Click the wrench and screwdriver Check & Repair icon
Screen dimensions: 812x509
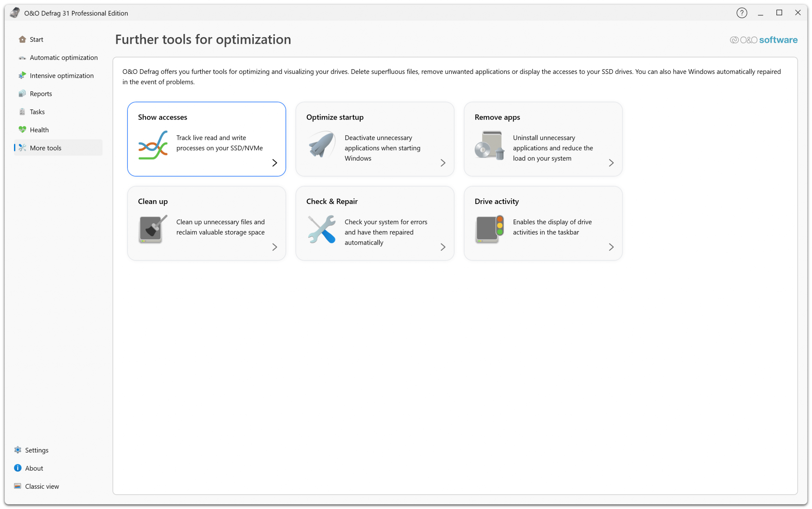[x=321, y=229]
